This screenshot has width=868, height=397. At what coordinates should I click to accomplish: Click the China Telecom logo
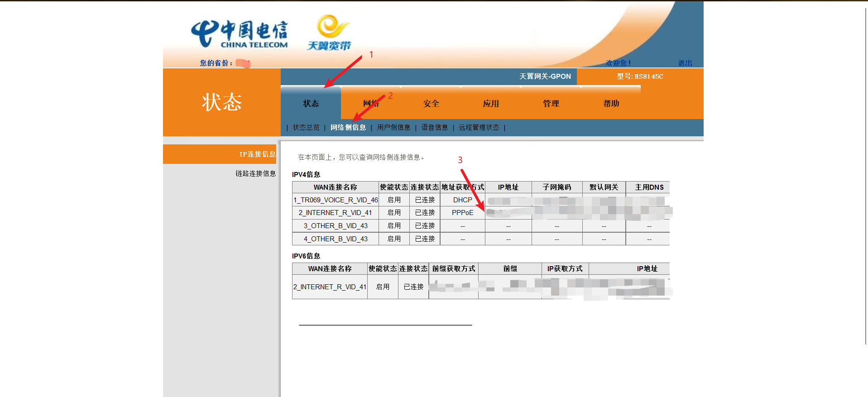click(240, 34)
